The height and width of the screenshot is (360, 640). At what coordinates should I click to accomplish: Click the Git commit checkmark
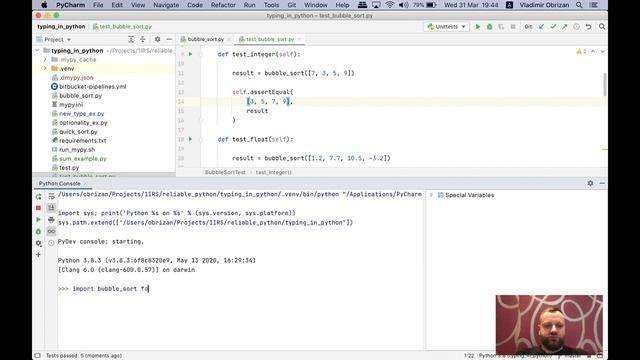point(553,27)
